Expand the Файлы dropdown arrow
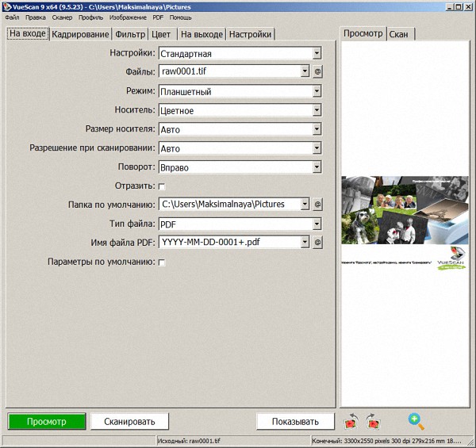This screenshot has height=448, width=476. pyautogui.click(x=305, y=71)
